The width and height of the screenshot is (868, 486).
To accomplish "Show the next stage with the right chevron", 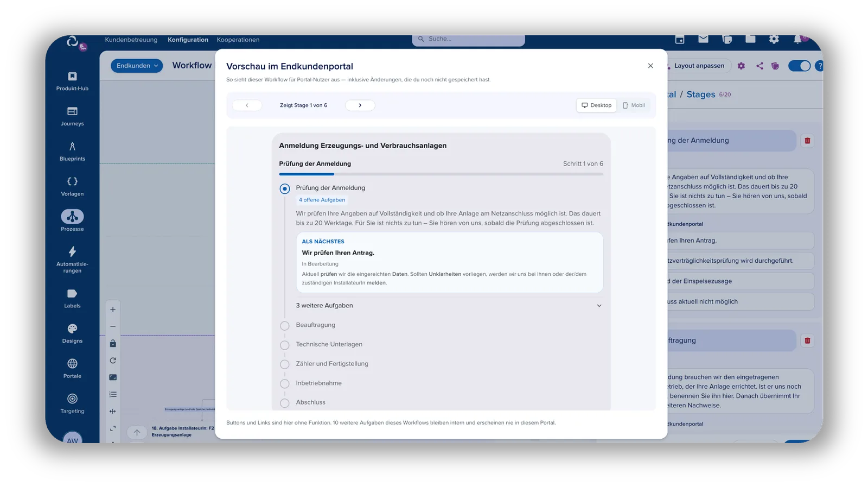I will click(x=360, y=105).
